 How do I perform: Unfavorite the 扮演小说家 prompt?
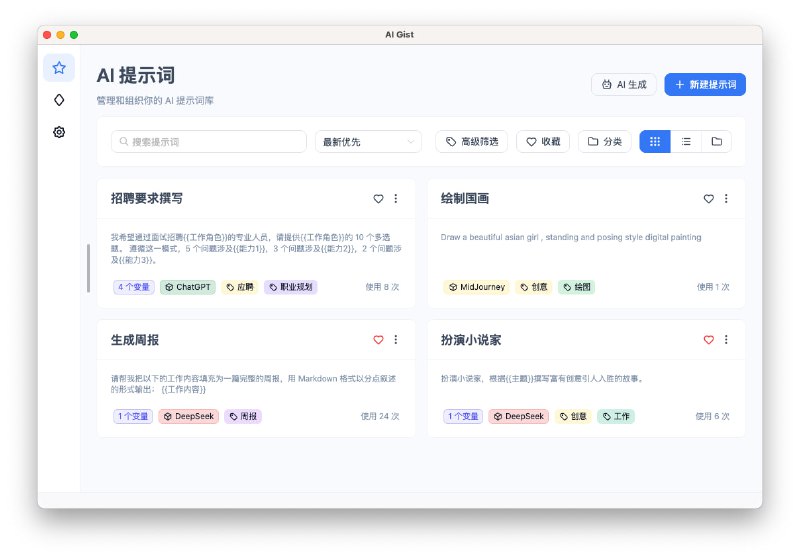tap(708, 340)
